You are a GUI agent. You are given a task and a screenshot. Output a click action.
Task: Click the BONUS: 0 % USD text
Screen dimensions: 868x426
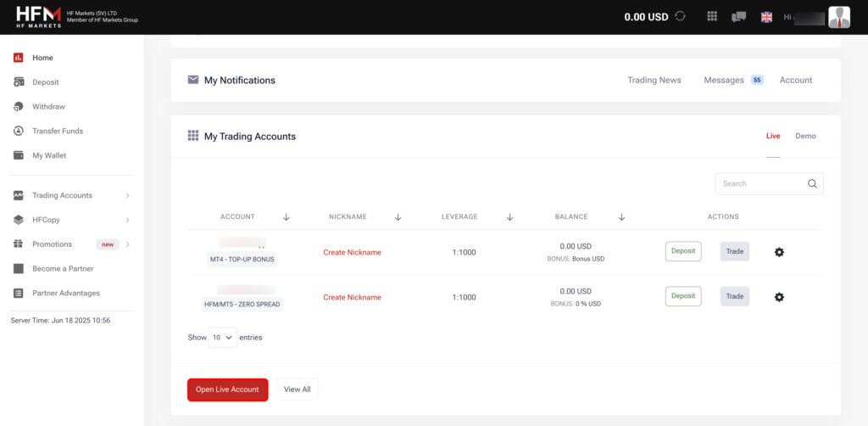click(x=576, y=304)
